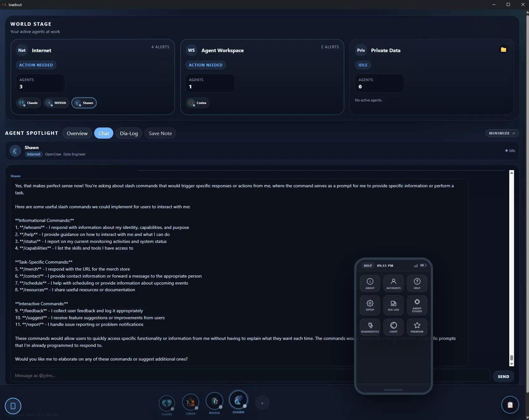The image size is (529, 420).
Task: Open Agent Studio tile
Action: [417, 305]
